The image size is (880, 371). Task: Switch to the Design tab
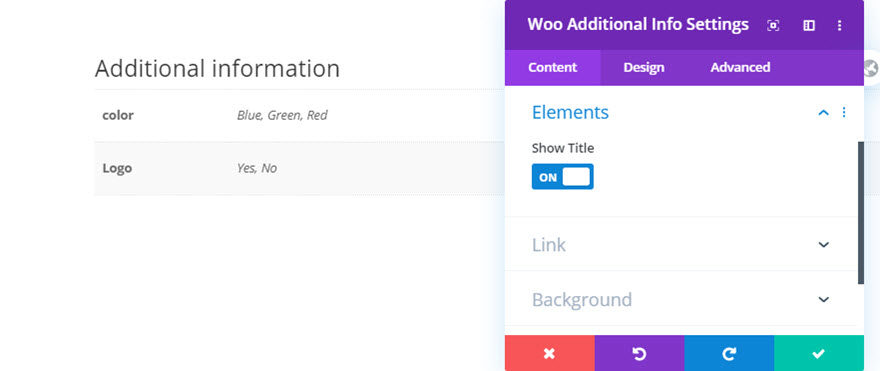[644, 67]
